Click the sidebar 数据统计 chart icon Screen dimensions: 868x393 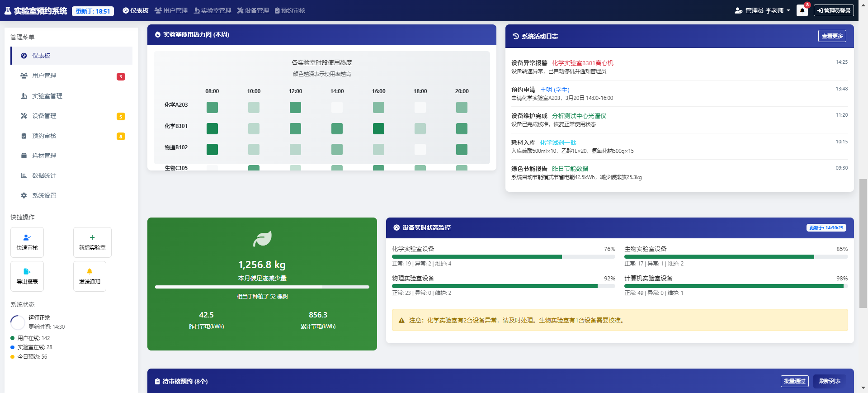(x=24, y=175)
